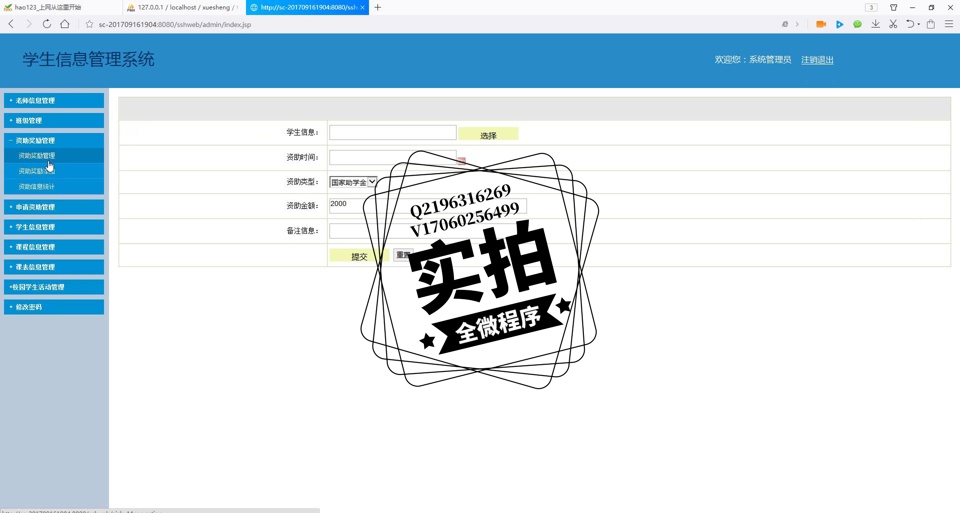Click the browser back arrow

[11, 24]
